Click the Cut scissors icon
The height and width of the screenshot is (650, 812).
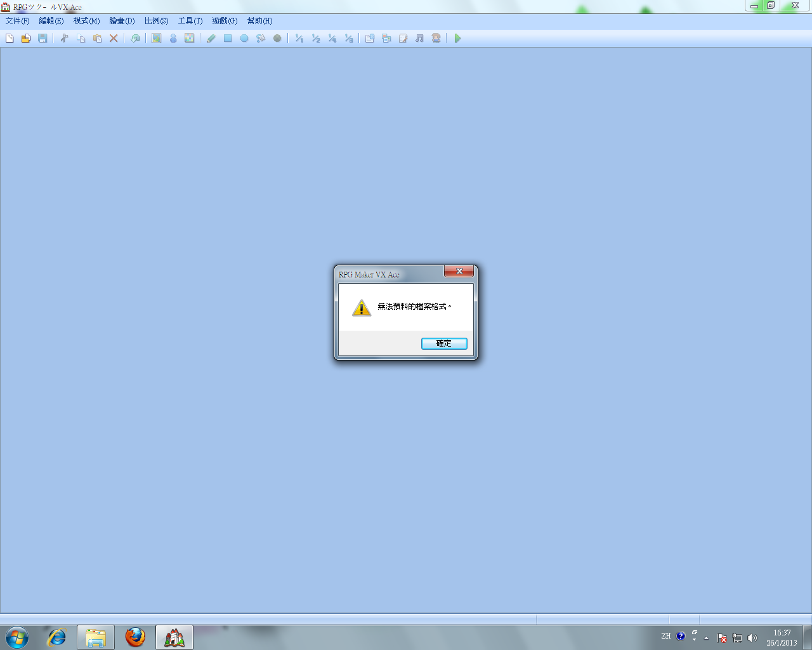coord(64,39)
